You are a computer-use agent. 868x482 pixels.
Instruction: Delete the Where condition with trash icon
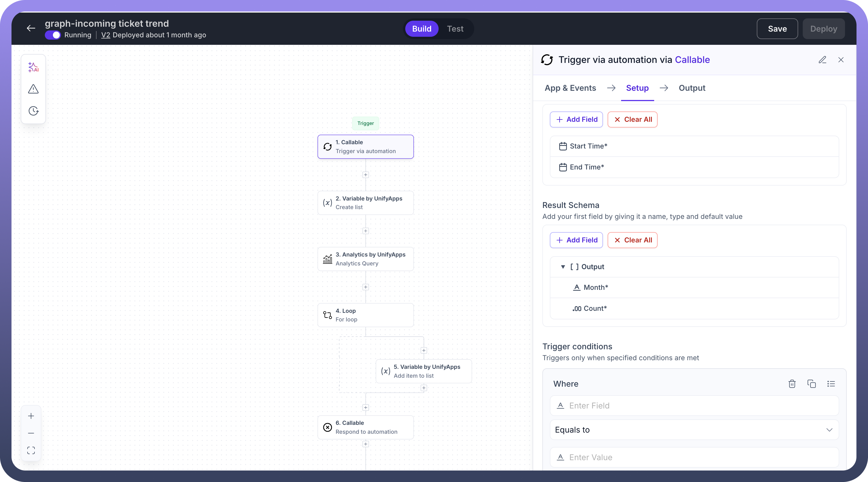(792, 384)
